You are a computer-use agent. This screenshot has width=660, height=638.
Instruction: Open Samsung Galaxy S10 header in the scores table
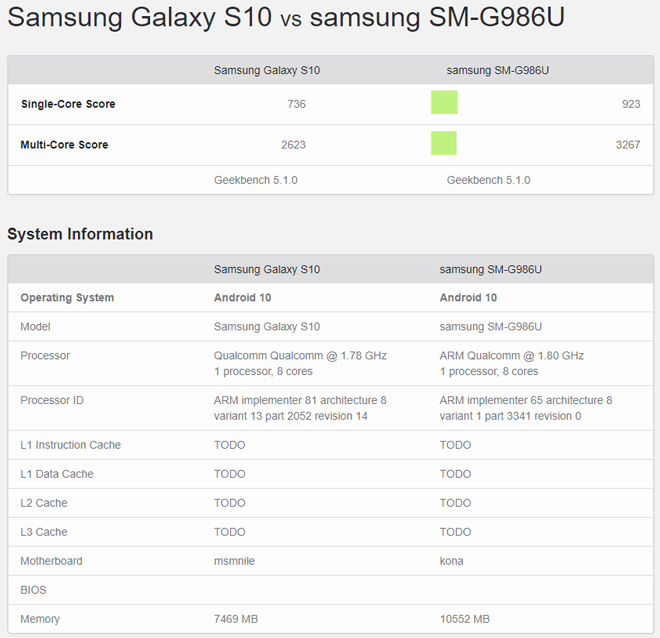point(266,70)
